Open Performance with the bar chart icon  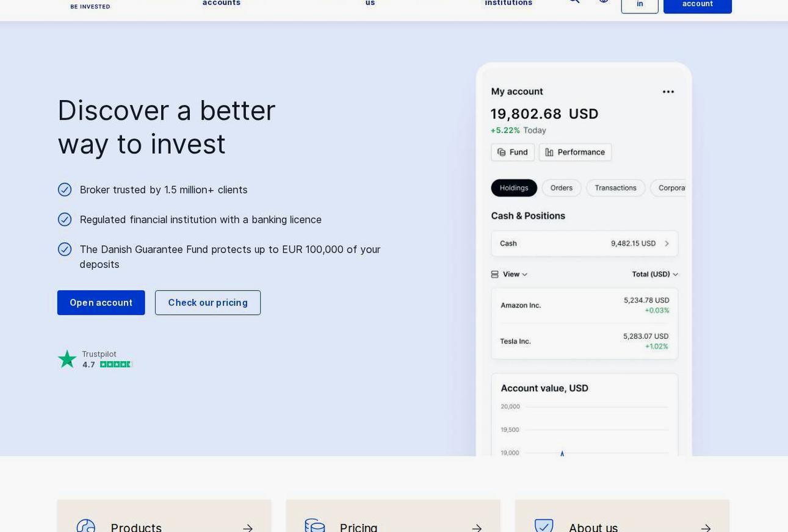(575, 153)
